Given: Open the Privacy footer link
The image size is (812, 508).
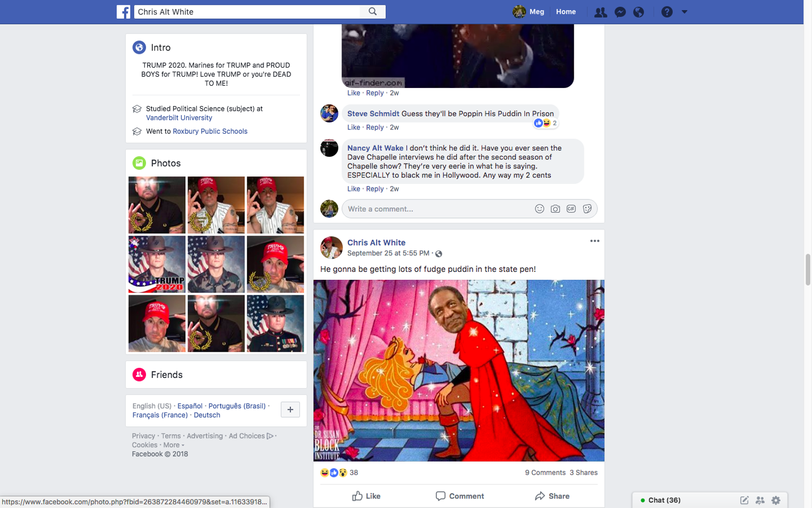Looking at the screenshot, I should 143,436.
